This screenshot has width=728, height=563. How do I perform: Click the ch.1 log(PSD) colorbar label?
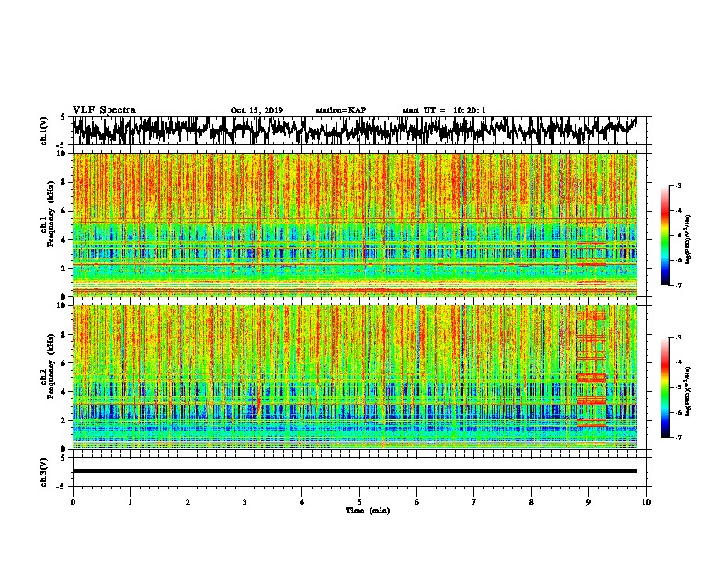[688, 239]
